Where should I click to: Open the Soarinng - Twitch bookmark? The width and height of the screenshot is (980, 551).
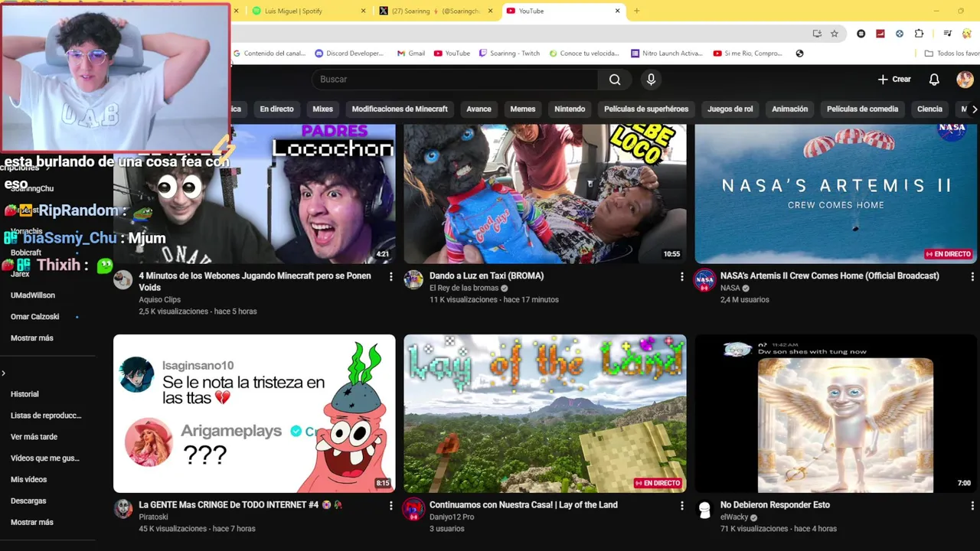(x=509, y=54)
